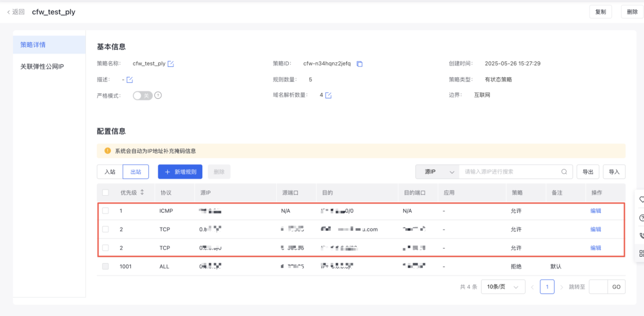This screenshot has width=644, height=316.
Task: Click the back arrow 返回
Action: point(16,12)
